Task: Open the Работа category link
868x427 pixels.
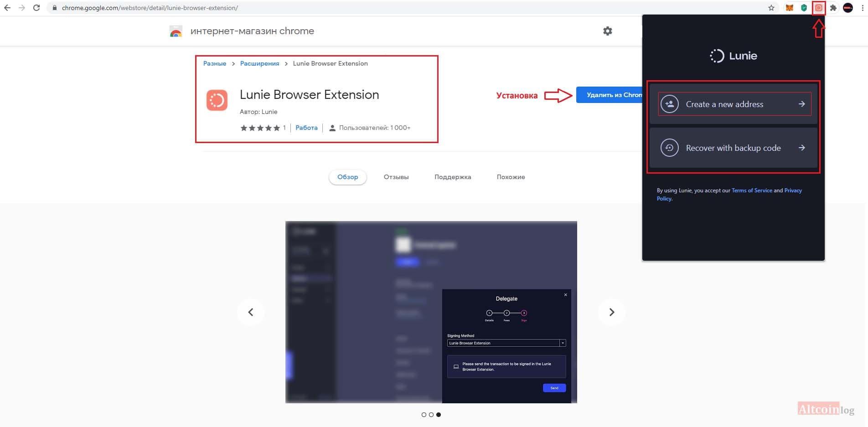Action: [306, 128]
